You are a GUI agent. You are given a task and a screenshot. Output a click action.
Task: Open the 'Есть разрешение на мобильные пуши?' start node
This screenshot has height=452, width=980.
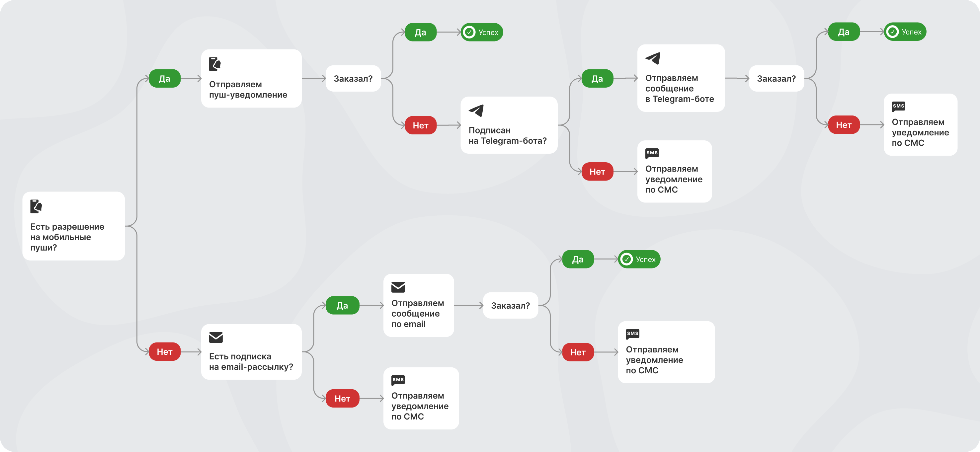pyautogui.click(x=73, y=226)
